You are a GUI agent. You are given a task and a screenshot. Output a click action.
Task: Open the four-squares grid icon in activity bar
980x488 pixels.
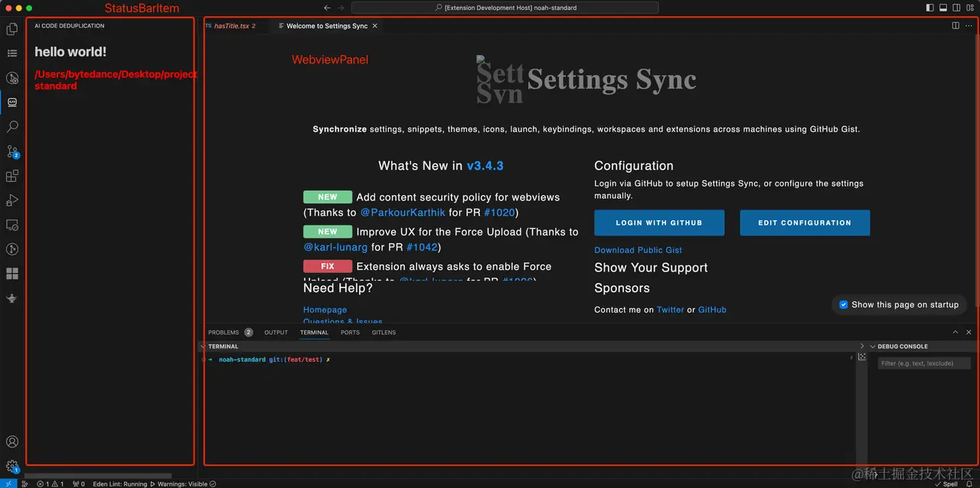pyautogui.click(x=11, y=274)
